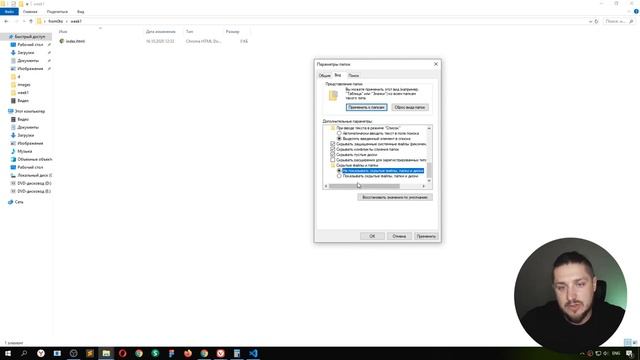Toggle 'Скрывать защищенные системные файлы' checkbox
Viewport: 640px width, 360px height.
point(333,144)
